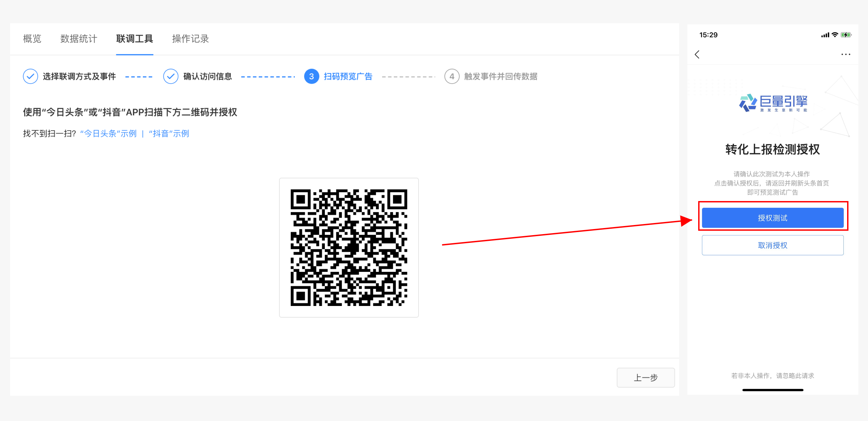Image resolution: width=868 pixels, height=421 pixels.
Task: Switch to the 概览 tab
Action: (32, 39)
